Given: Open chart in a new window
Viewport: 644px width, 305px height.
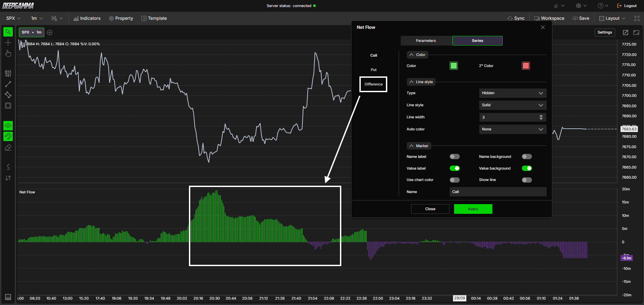Looking at the screenshot, I should coord(626,33).
